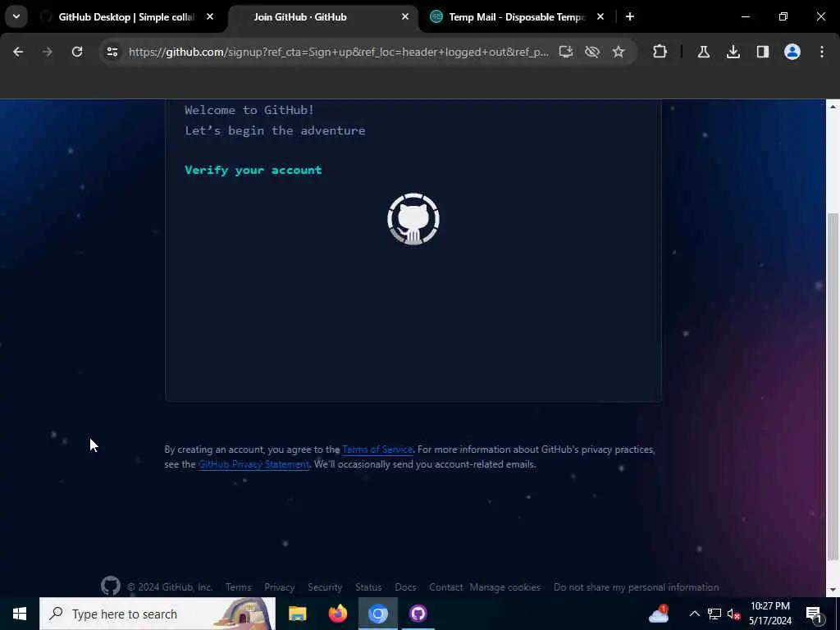Open the notification center icon
The width and height of the screenshot is (840, 630).
(x=814, y=614)
